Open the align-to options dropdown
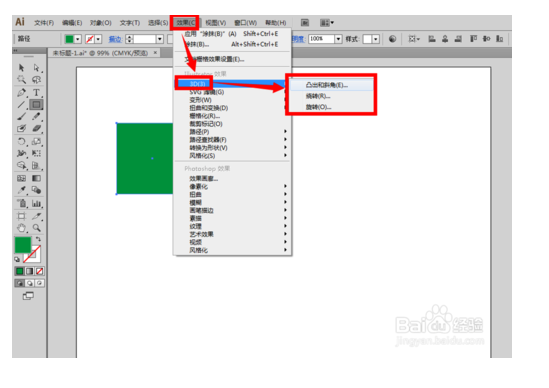The width and height of the screenshot is (549, 388). coord(414,39)
